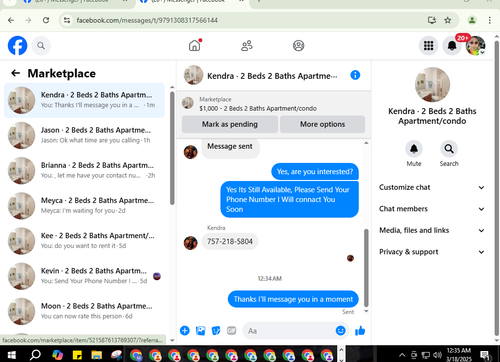Screen dimensions: 500x362
Task: Open Kee conversation in list
Action: [84, 241]
